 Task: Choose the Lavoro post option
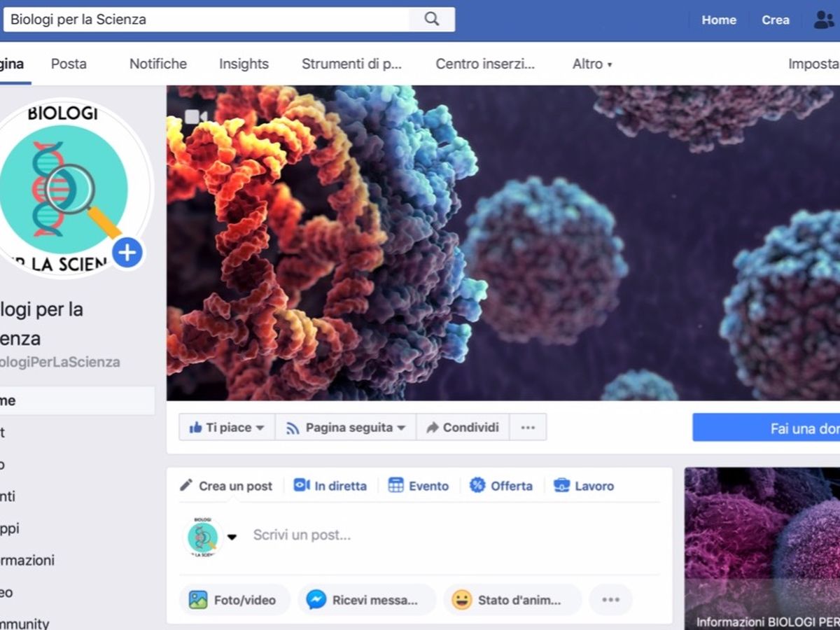[584, 486]
